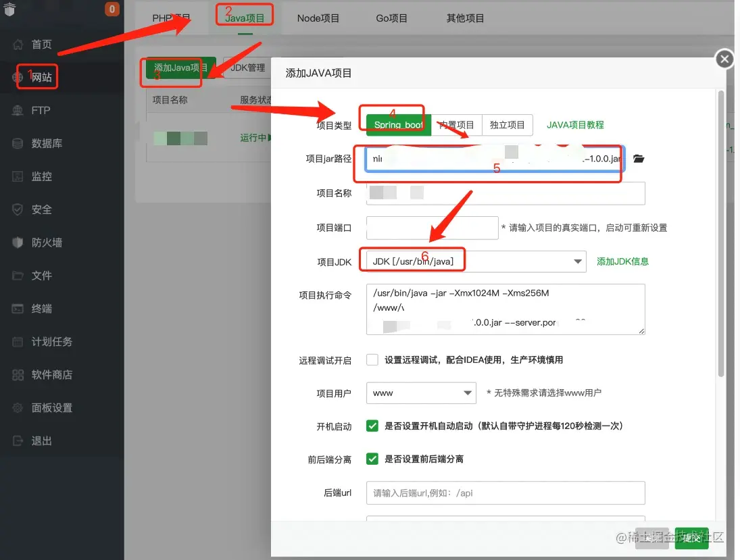Click the 项目jar路径 input field
This screenshot has width=740, height=560.
(x=495, y=159)
